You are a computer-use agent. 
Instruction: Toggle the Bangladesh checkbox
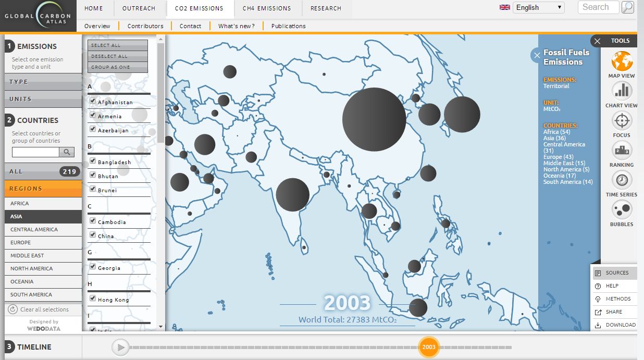(93, 161)
